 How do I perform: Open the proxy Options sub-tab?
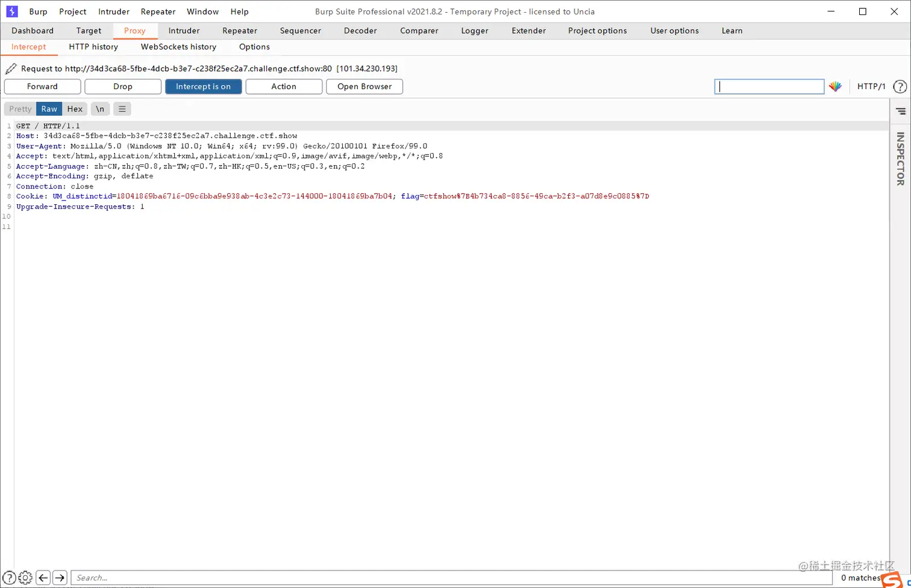point(254,47)
